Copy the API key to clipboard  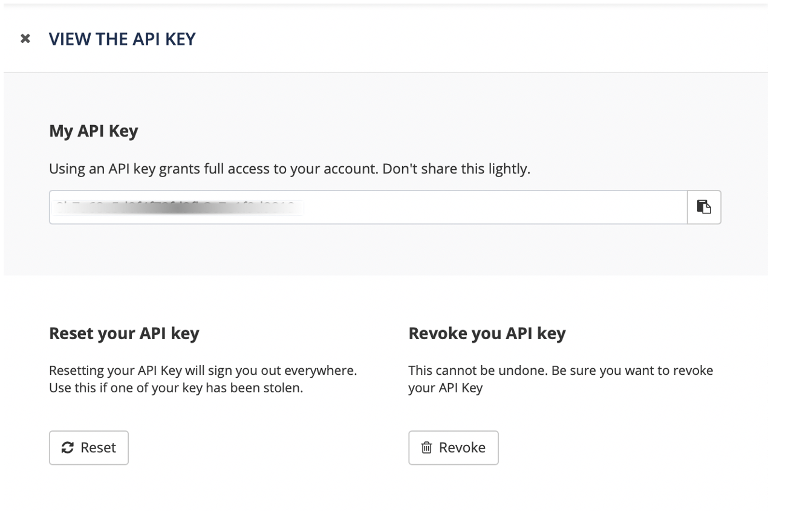click(x=704, y=207)
